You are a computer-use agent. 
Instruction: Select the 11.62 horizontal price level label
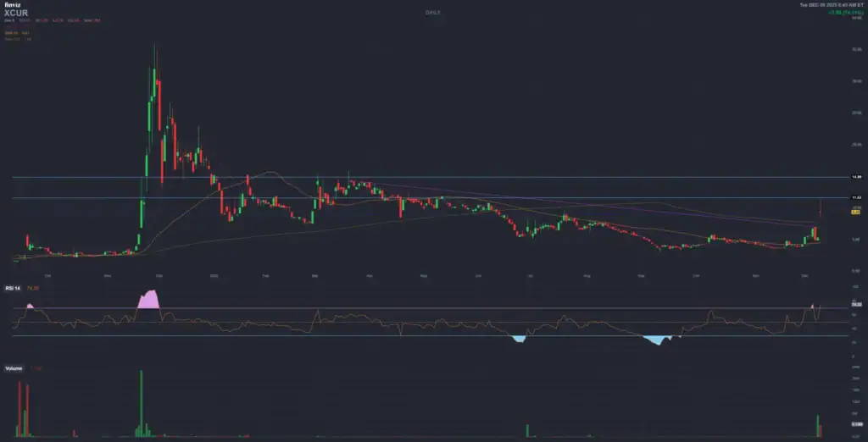coord(856,197)
